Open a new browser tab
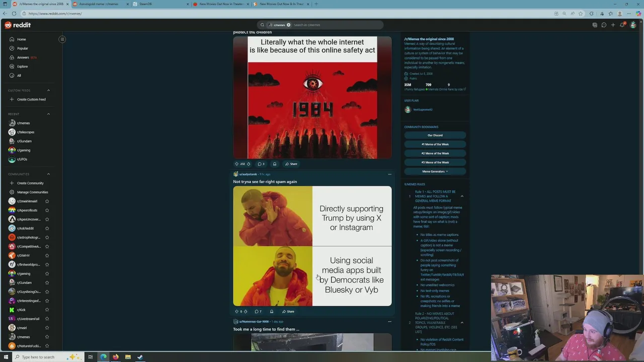The width and height of the screenshot is (644, 362). point(316,4)
